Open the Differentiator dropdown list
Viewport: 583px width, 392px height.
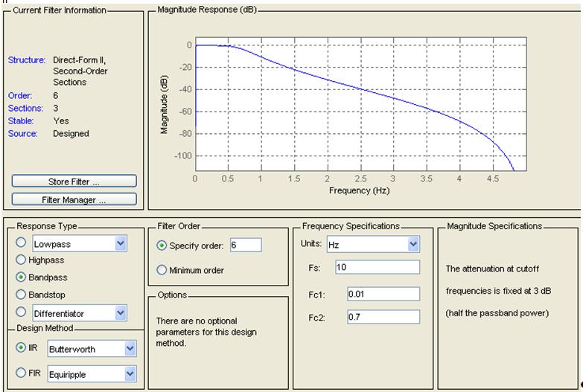[121, 313]
